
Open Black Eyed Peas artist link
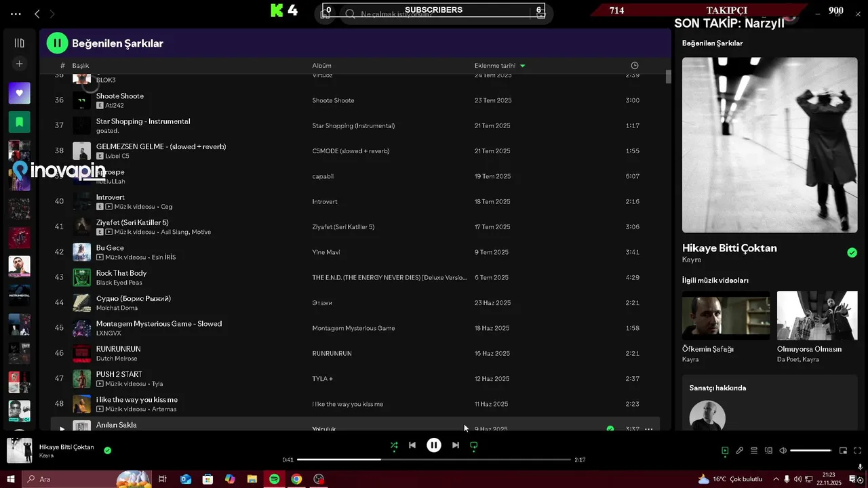119,283
